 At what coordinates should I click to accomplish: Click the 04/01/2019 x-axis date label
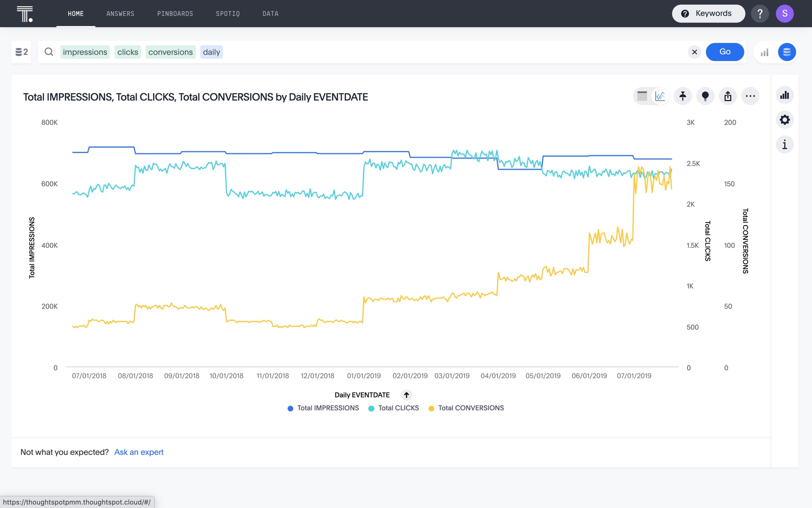click(x=498, y=376)
